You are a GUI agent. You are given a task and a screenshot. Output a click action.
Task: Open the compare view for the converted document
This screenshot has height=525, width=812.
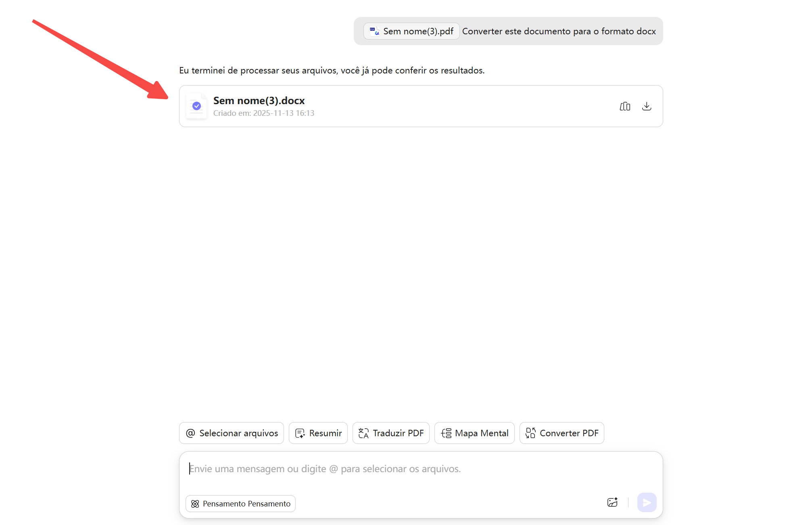click(x=625, y=106)
